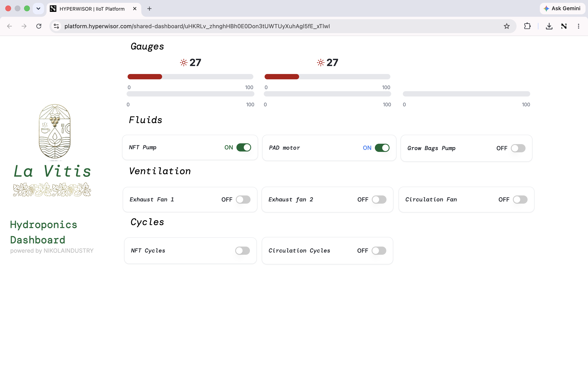The height and width of the screenshot is (368, 588).
Task: Close the HYPERWISOR tab
Action: click(135, 9)
